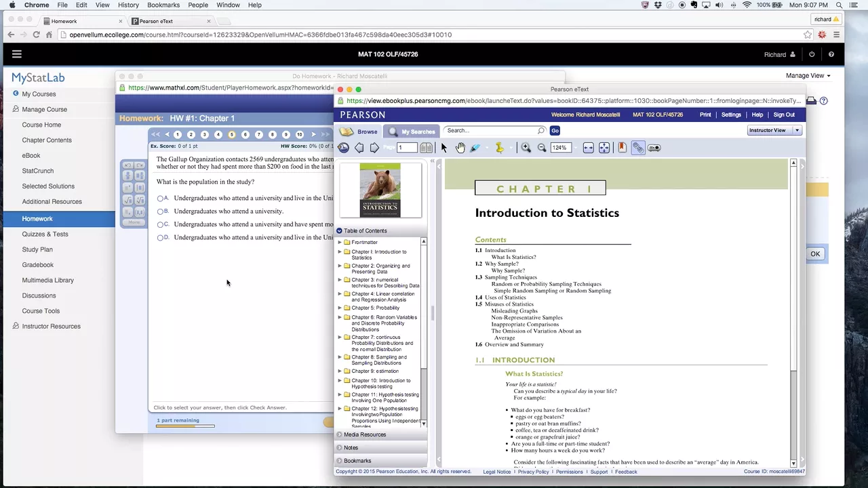The image size is (868, 488).
Task: Select the highlighter tool
Action: pos(475,148)
